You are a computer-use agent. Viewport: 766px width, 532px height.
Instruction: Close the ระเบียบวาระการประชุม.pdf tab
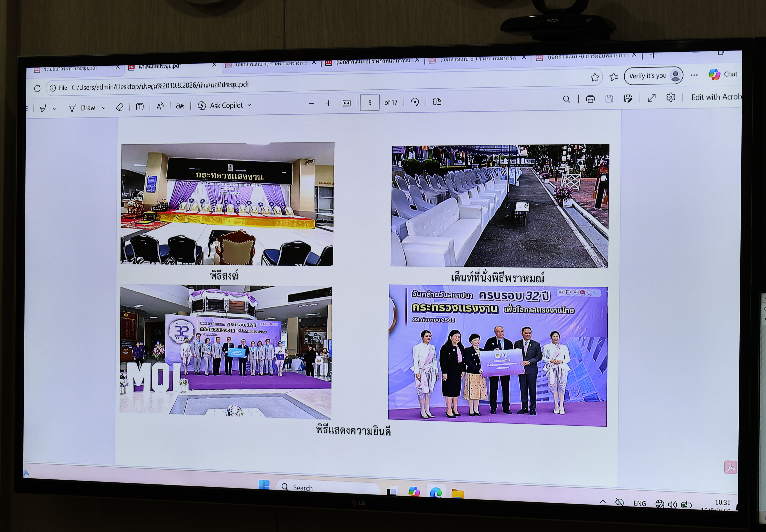point(118,67)
